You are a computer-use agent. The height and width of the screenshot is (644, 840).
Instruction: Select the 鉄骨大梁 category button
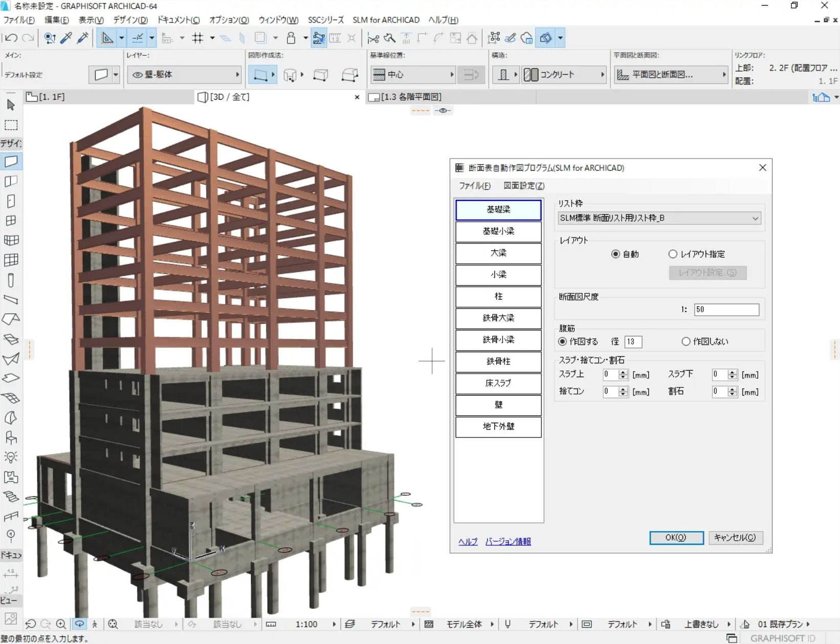(x=498, y=318)
